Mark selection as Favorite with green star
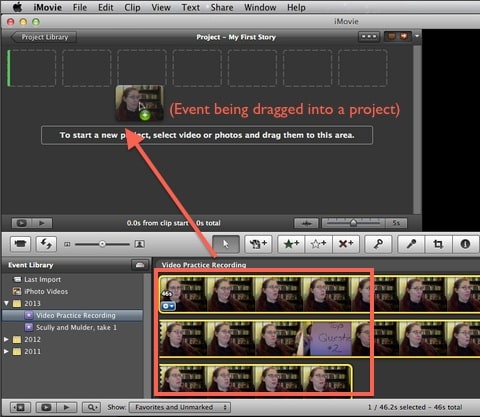 point(291,244)
